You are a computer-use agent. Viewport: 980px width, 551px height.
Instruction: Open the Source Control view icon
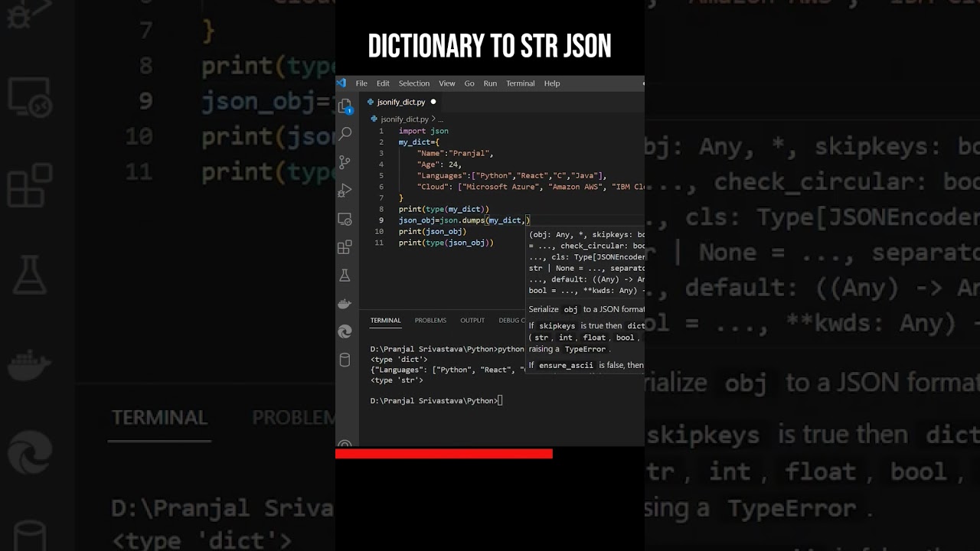[x=345, y=162]
